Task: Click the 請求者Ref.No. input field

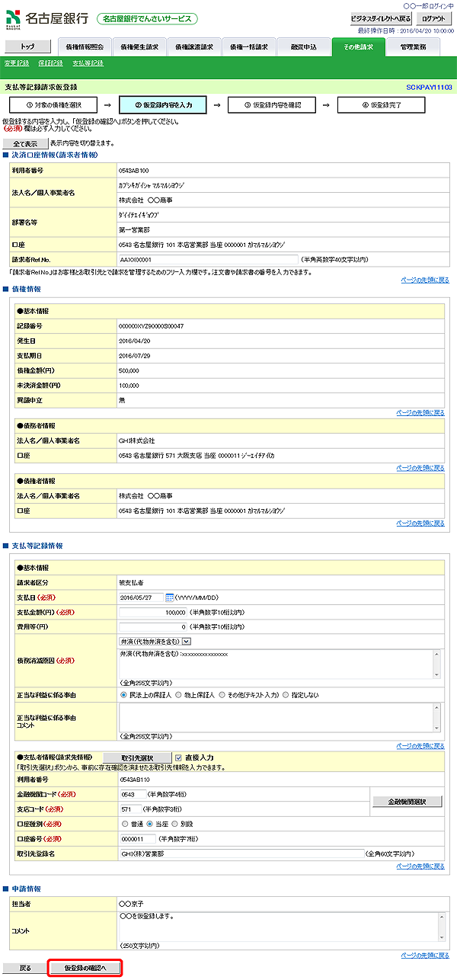Action: pos(209,260)
